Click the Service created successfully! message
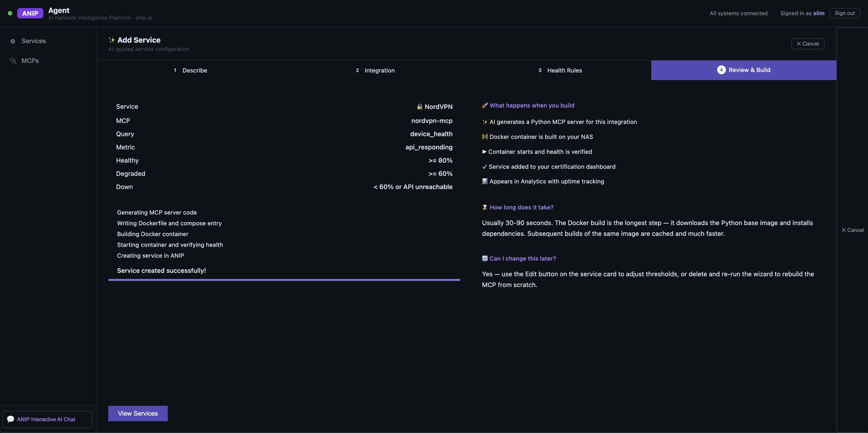Screen dimensions: 868x433 161,271
